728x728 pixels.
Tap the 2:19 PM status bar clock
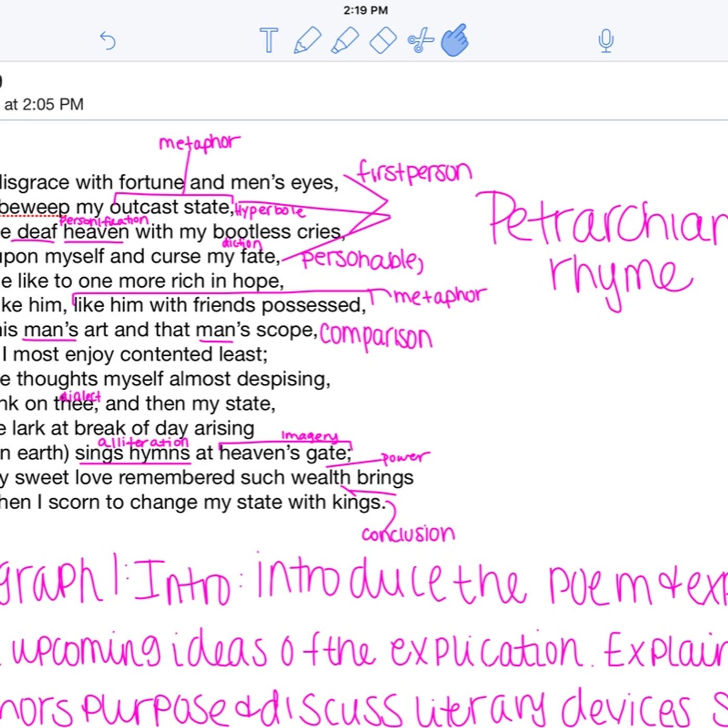(366, 10)
